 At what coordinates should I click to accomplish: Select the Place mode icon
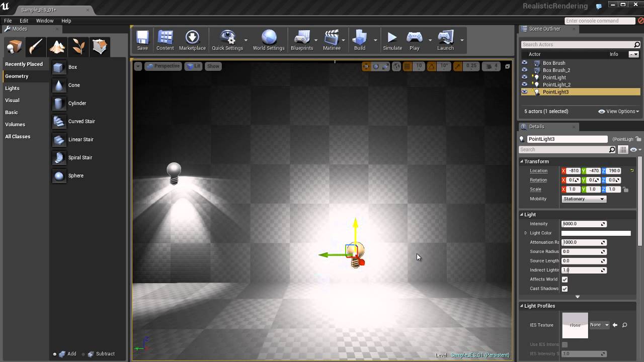click(14, 47)
